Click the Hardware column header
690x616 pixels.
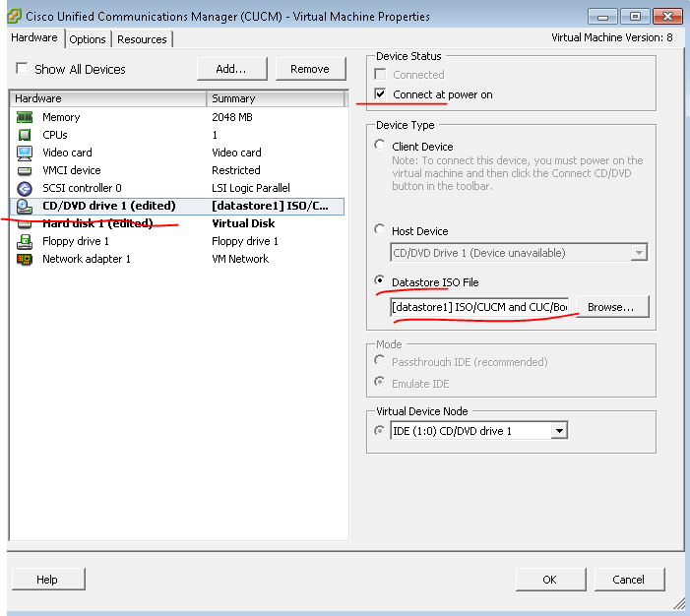(x=108, y=98)
